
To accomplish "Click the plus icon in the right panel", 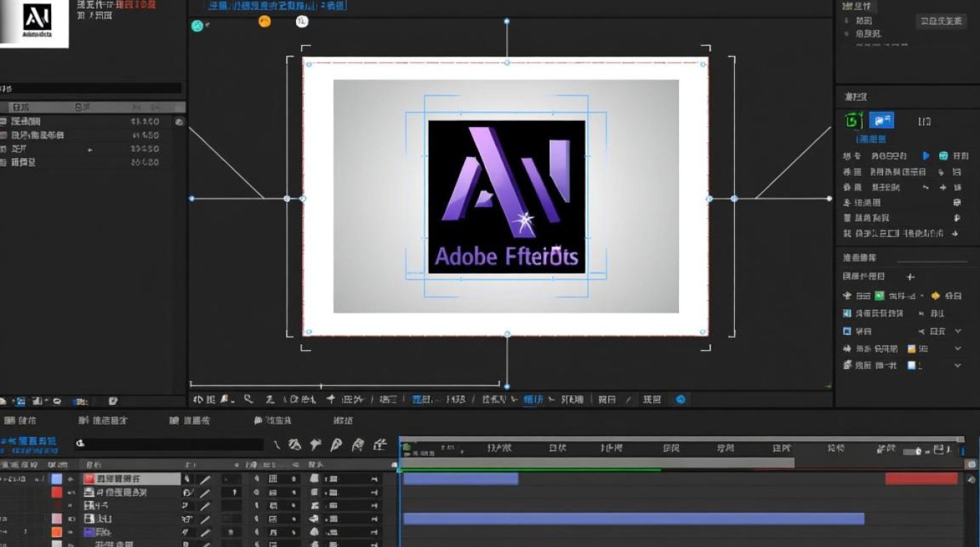I will [910, 277].
